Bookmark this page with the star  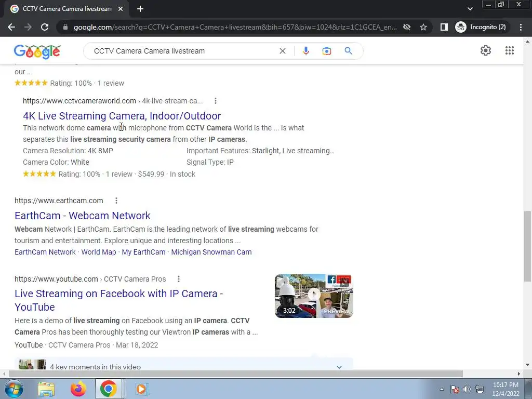(423, 27)
